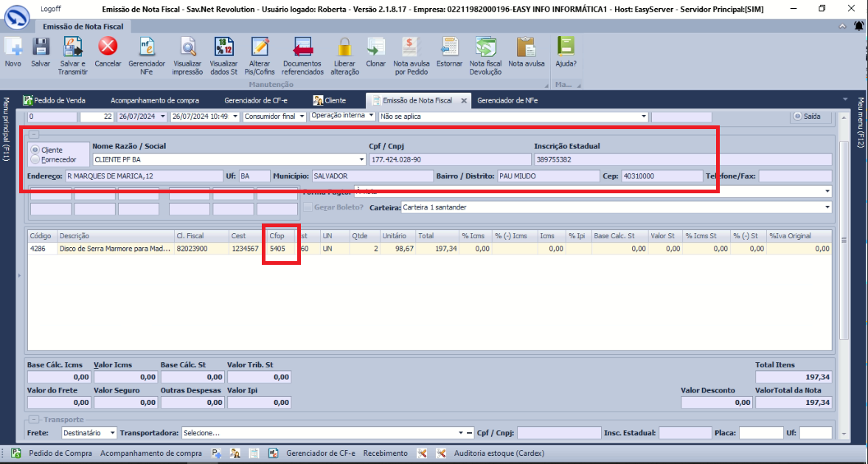The height and width of the screenshot is (464, 868).
Task: Click the Liberar alteração padlock icon
Action: pyautogui.click(x=345, y=47)
